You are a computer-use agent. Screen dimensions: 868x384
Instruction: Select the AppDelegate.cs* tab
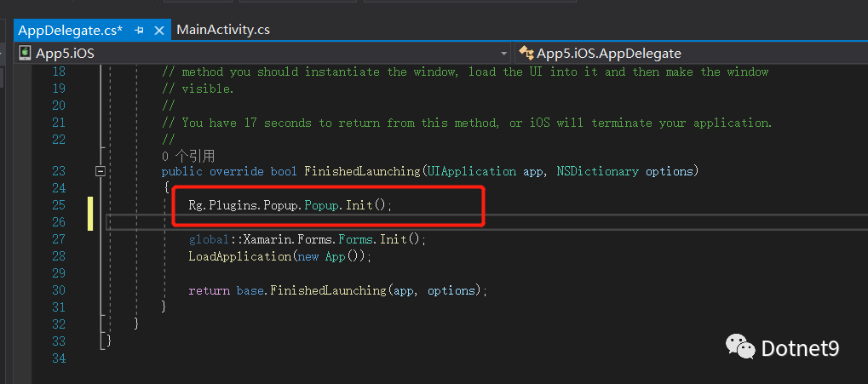click(x=71, y=31)
